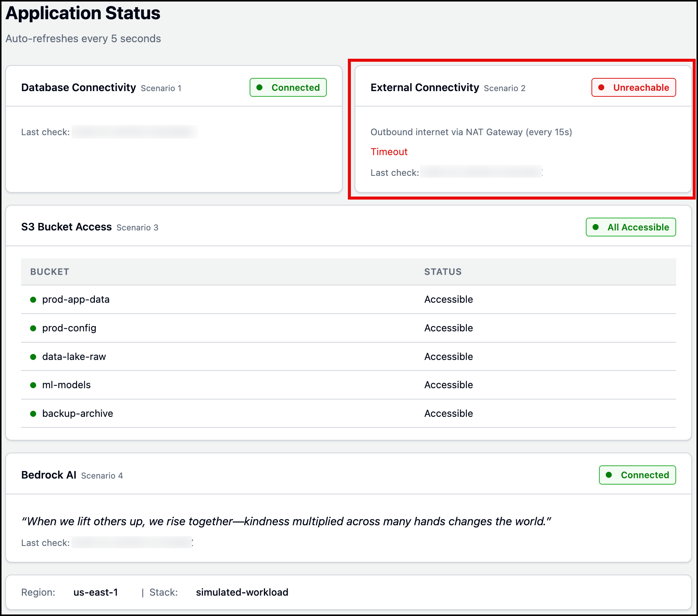Select the External Connectivity heading
698x616 pixels.
[x=425, y=87]
